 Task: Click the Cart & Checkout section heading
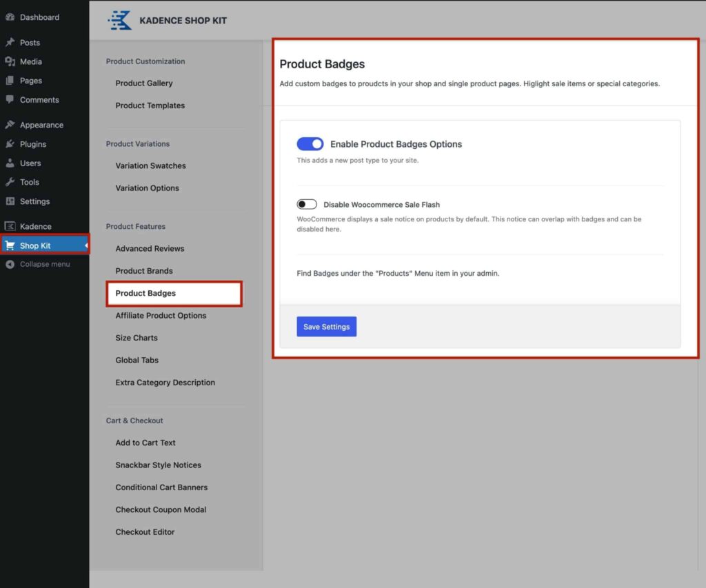tap(134, 420)
